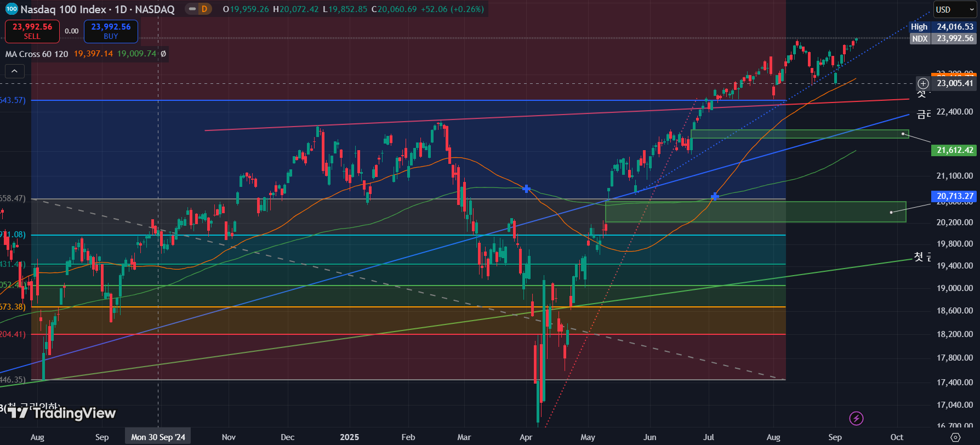Click the orange MA value 19,397.14
The image size is (980, 445).
point(93,54)
